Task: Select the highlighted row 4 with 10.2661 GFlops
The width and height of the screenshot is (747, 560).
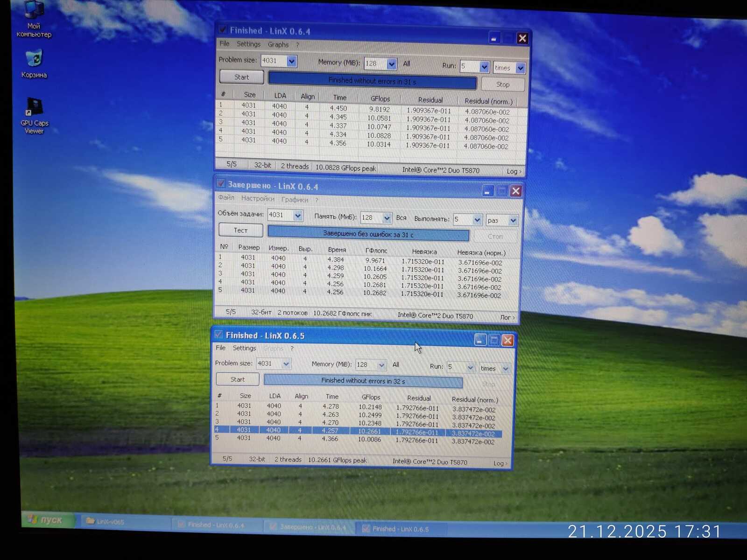Action: click(358, 431)
